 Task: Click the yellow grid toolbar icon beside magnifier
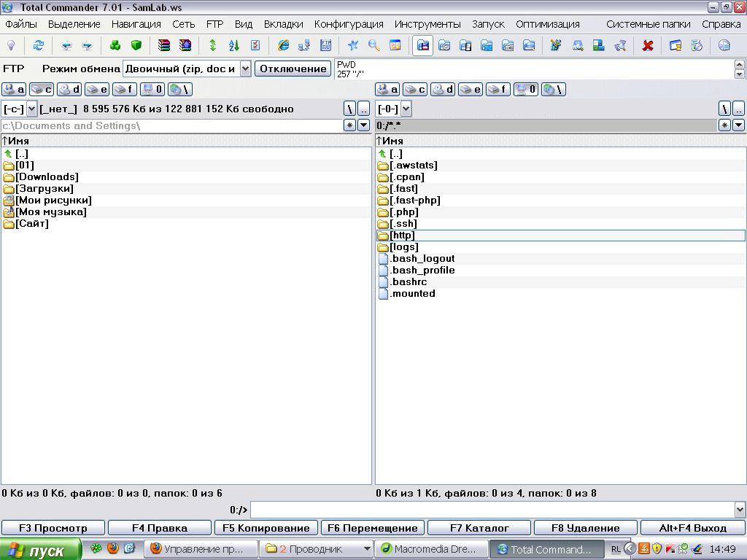coord(395,45)
